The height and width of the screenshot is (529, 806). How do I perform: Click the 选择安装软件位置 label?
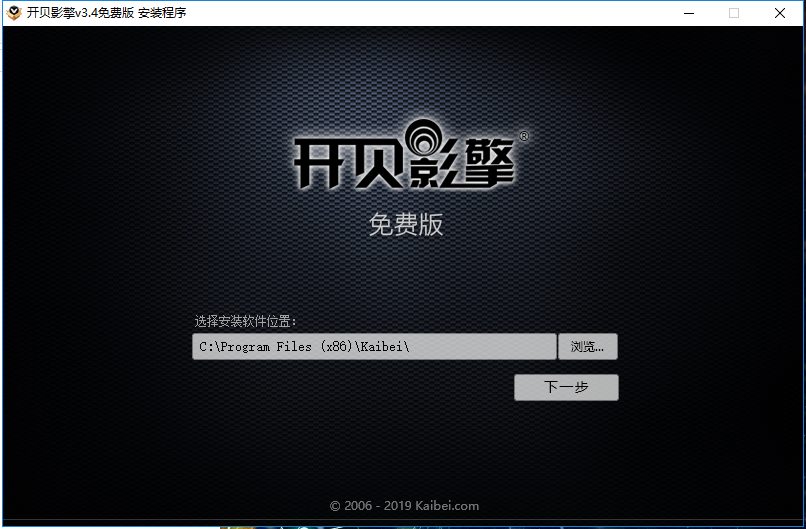click(x=246, y=321)
